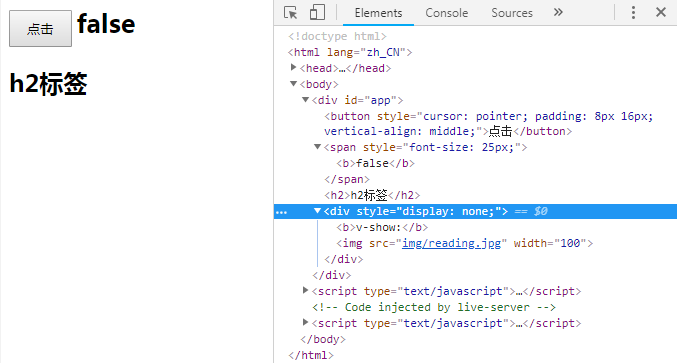
Task: Select the <h2>h2标签</h2> node
Action: point(372,196)
